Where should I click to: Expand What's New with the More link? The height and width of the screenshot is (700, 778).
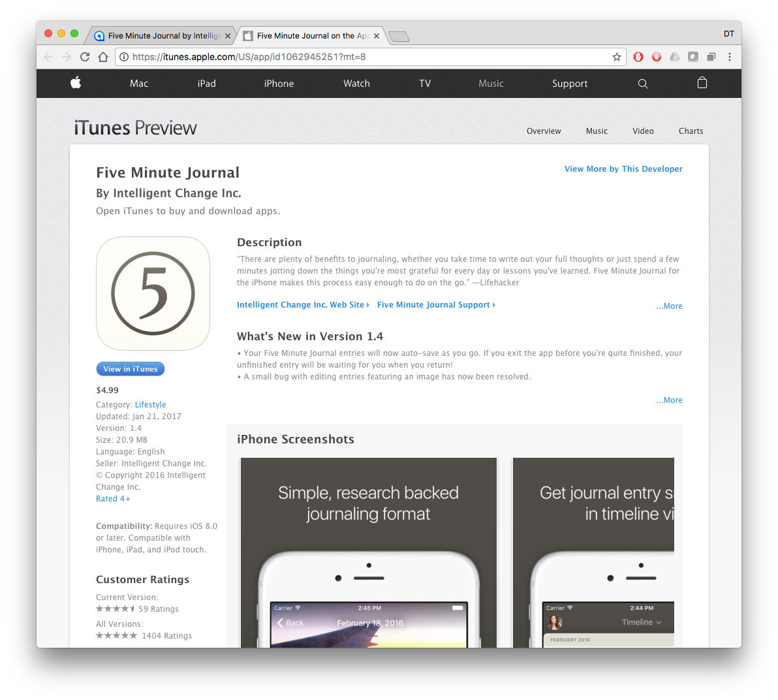(669, 400)
